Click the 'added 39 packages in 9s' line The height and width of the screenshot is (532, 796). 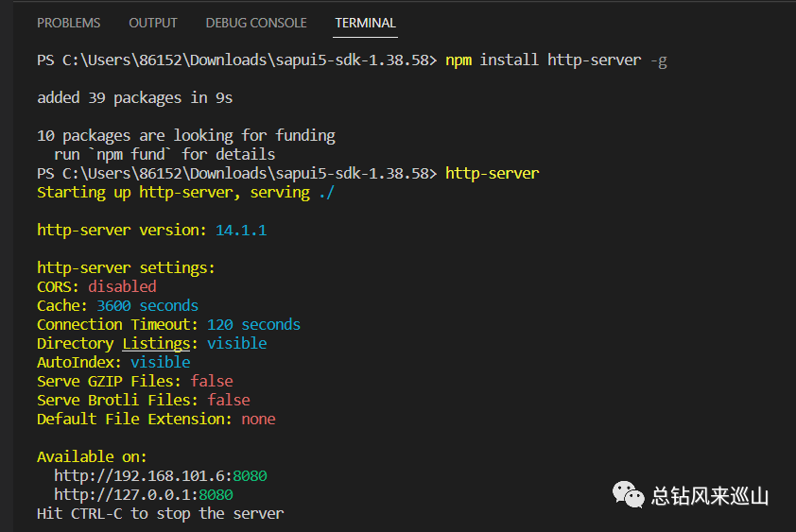tap(134, 98)
